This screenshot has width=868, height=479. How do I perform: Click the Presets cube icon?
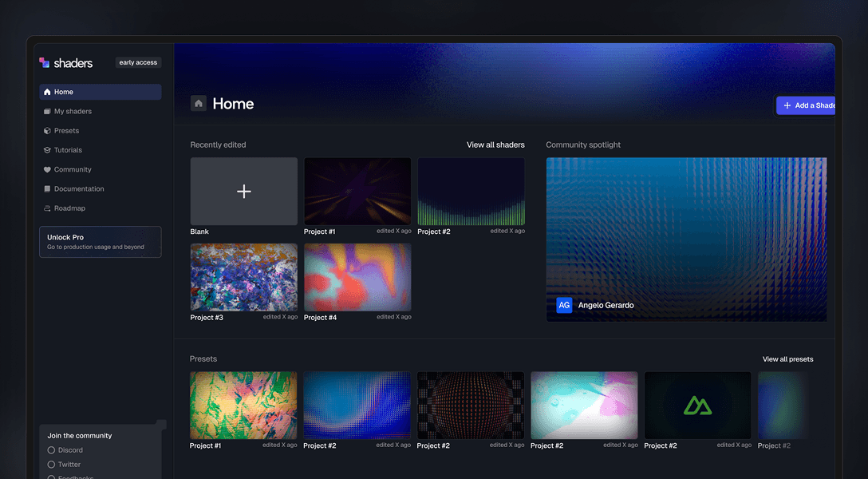pos(47,131)
